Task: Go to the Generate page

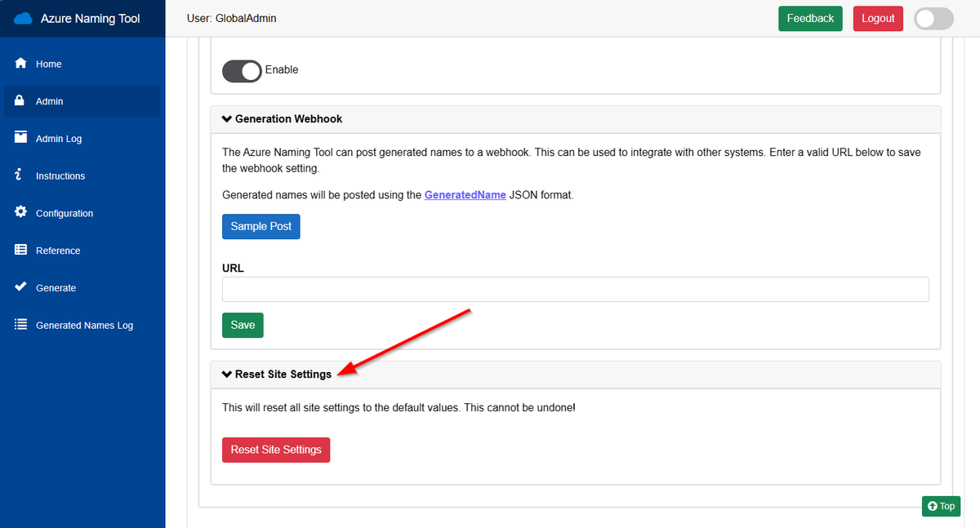Action: click(82, 288)
